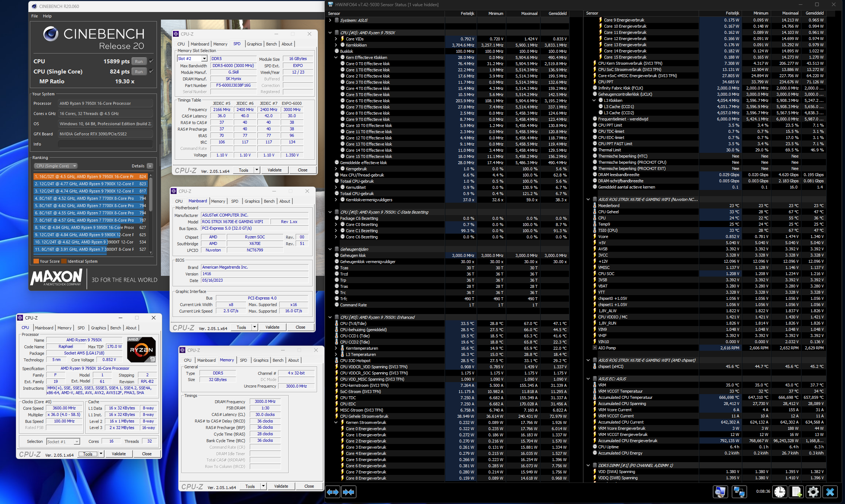845x504 pixels.
Task: Click the orange Your Score legend swatch
Action: 36,261
